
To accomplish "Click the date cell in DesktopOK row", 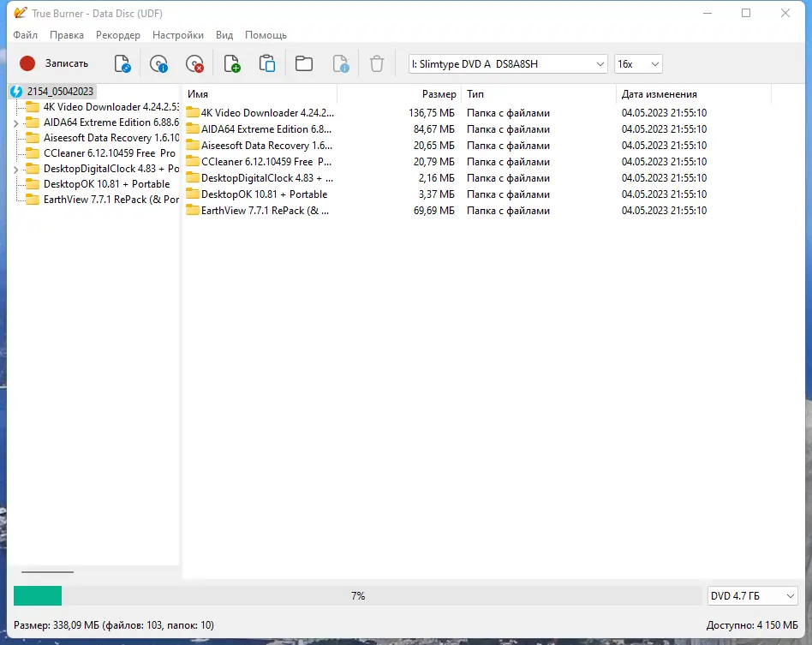I will [664, 194].
